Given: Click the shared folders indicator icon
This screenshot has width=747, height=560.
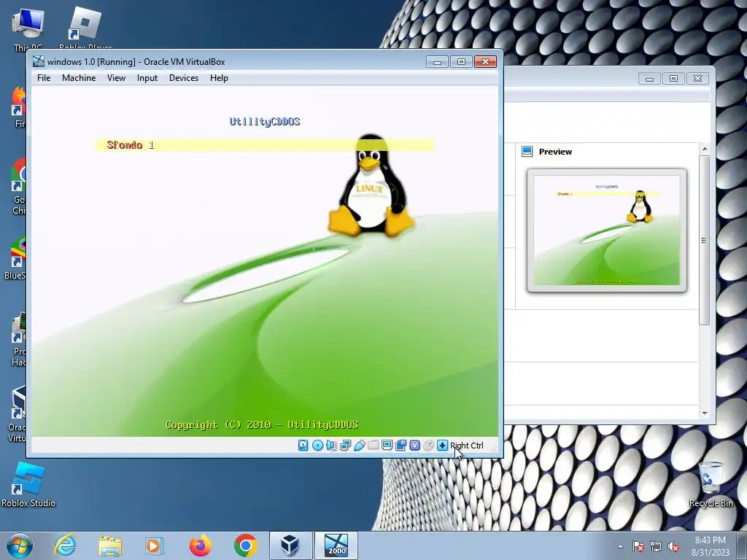Looking at the screenshot, I should pyautogui.click(x=373, y=446).
